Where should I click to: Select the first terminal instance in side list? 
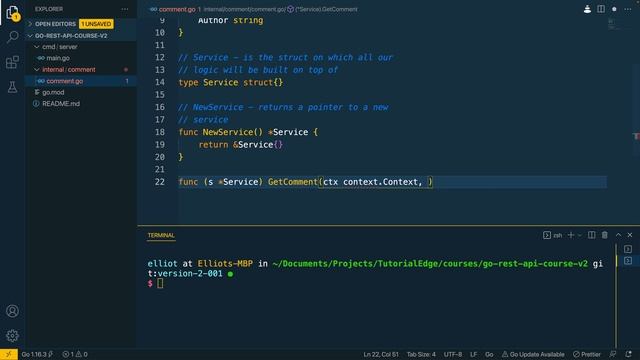click(x=628, y=249)
